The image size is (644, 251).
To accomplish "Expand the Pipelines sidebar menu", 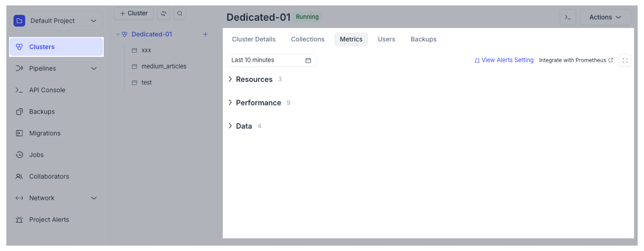I will pos(94,69).
